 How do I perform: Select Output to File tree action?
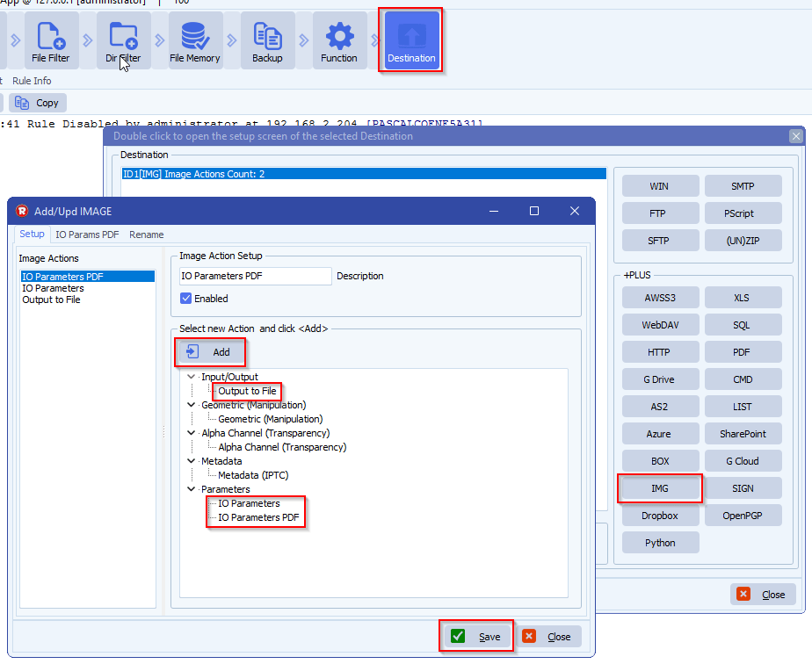(247, 391)
